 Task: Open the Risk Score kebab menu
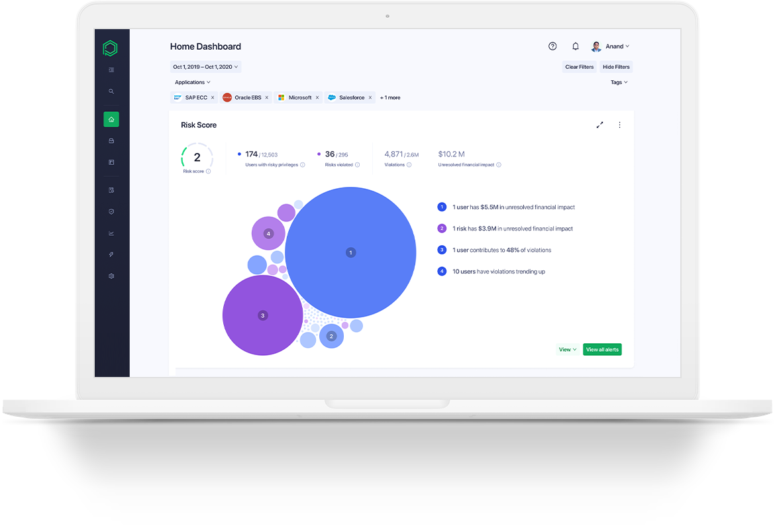(619, 125)
